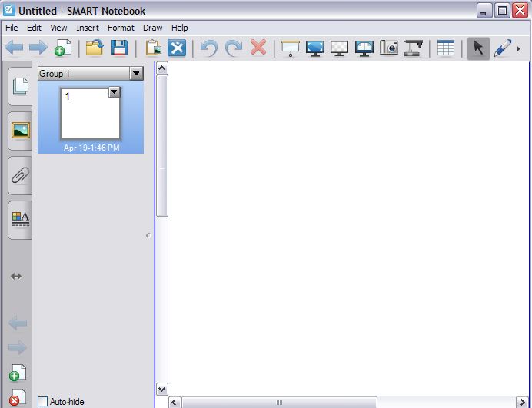The image size is (532, 408).
Task: Click the Undo button
Action: (208, 48)
